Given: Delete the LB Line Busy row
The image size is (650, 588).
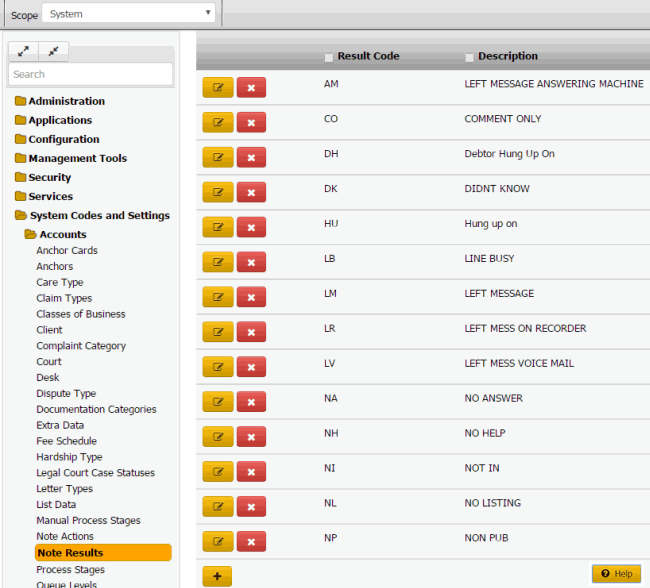Looking at the screenshot, I should 251,262.
